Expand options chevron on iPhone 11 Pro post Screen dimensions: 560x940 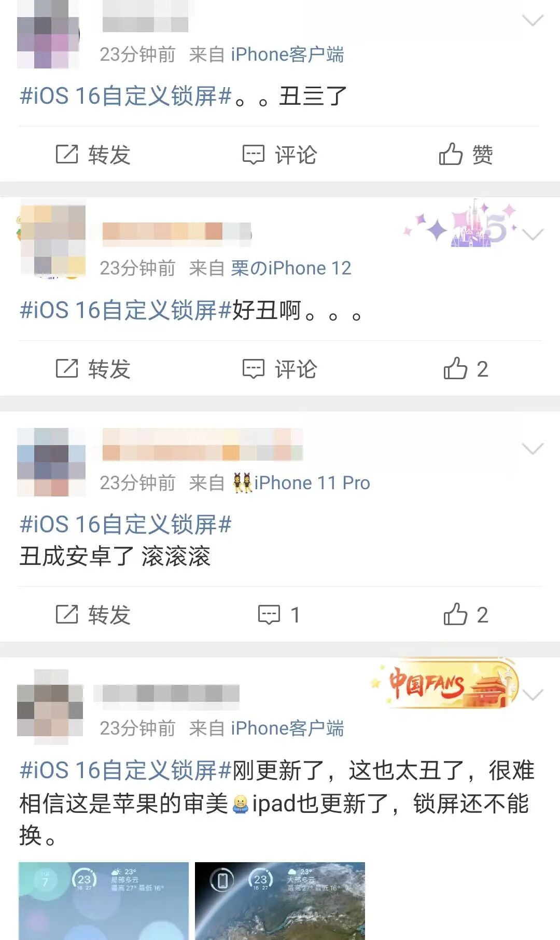pyautogui.click(x=533, y=449)
